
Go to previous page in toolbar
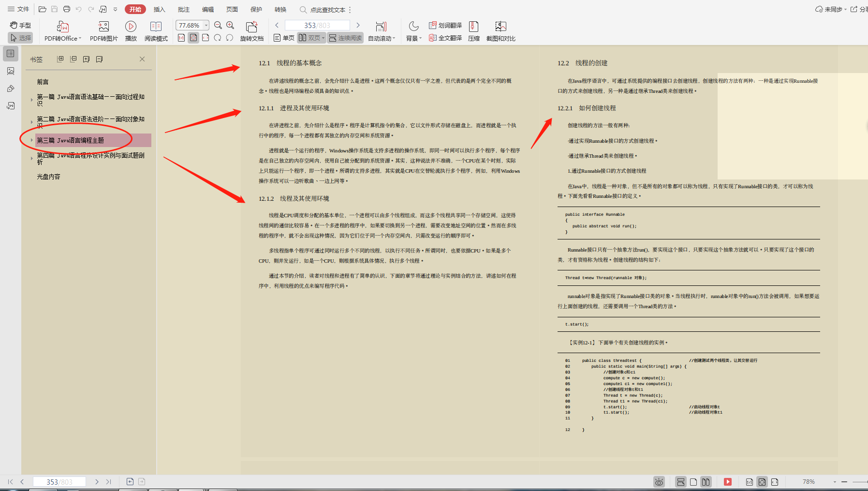coord(277,25)
